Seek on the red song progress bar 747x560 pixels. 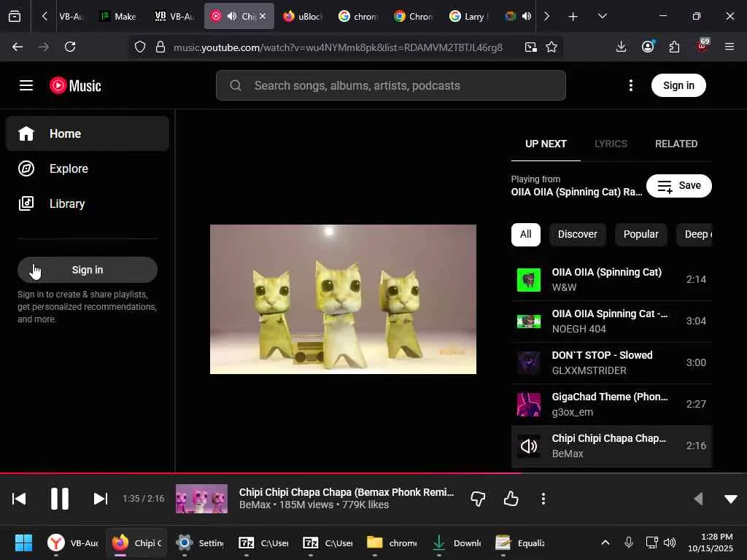(x=373, y=473)
